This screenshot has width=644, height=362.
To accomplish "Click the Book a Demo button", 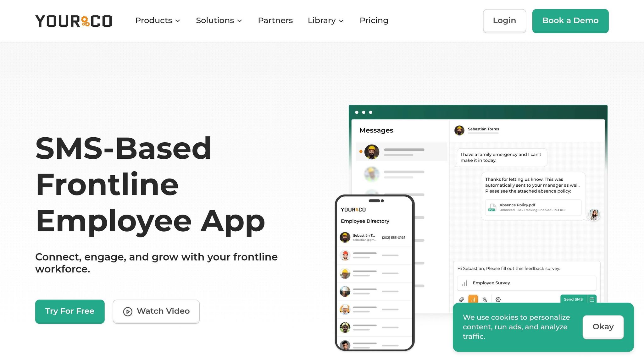I will click(570, 21).
